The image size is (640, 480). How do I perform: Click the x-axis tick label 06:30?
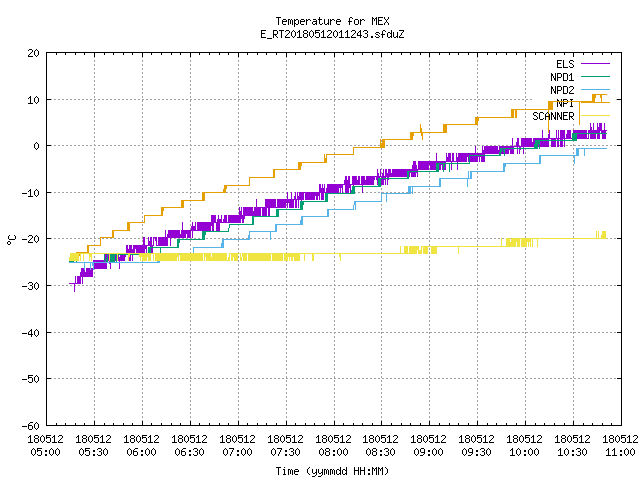point(189,452)
